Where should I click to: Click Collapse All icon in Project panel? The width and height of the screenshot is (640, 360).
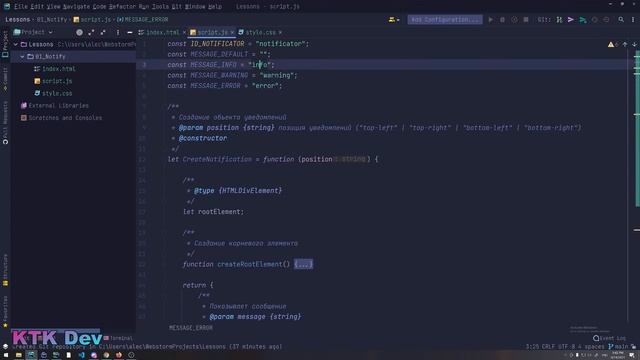click(x=103, y=32)
